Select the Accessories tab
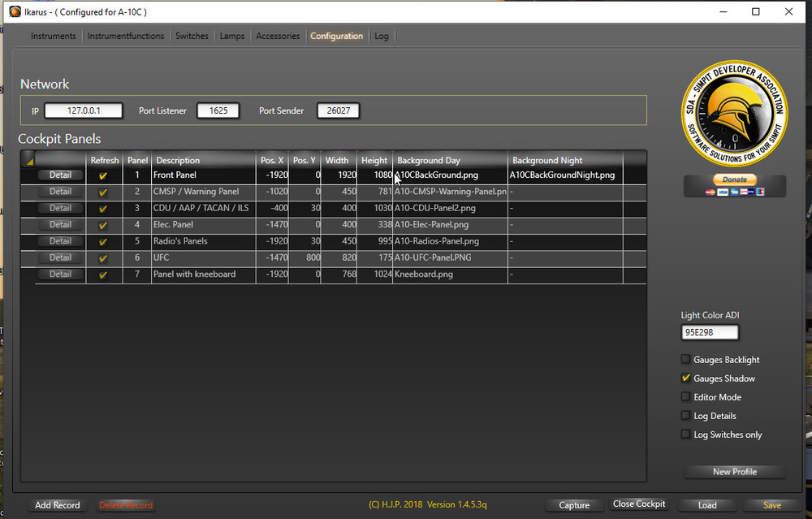Viewport: 812px width, 519px height. click(x=278, y=36)
